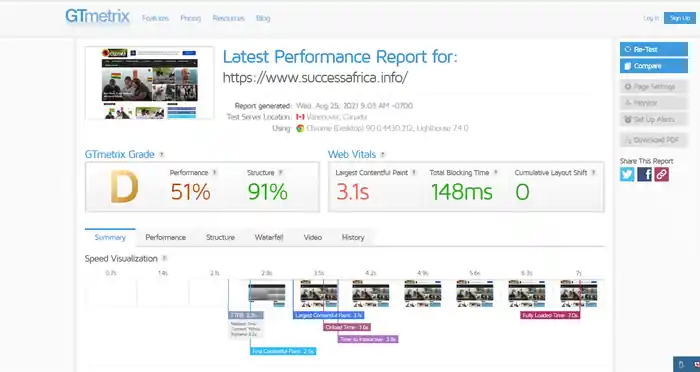Open the 4.9s filmstrip frame
Viewport: 700px width, 372px height.
point(423,293)
